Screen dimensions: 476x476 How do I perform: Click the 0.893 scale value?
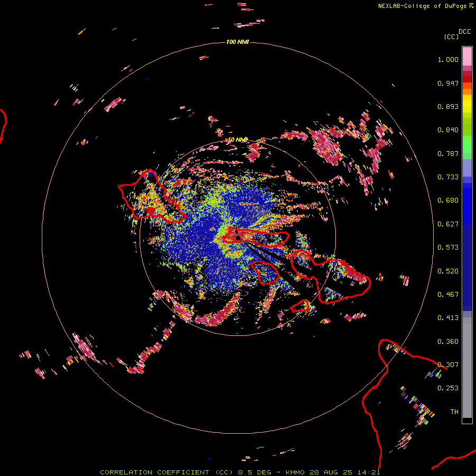448,106
